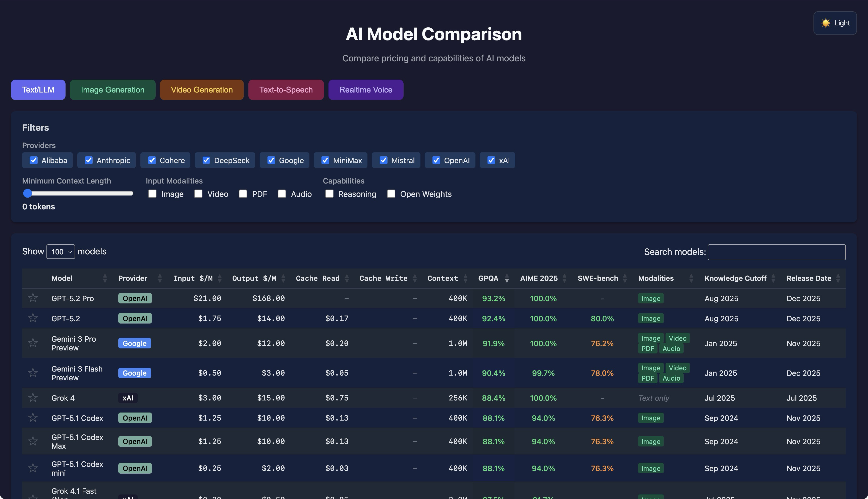868x499 pixels.
Task: Focus the Search models input field
Action: pos(776,252)
